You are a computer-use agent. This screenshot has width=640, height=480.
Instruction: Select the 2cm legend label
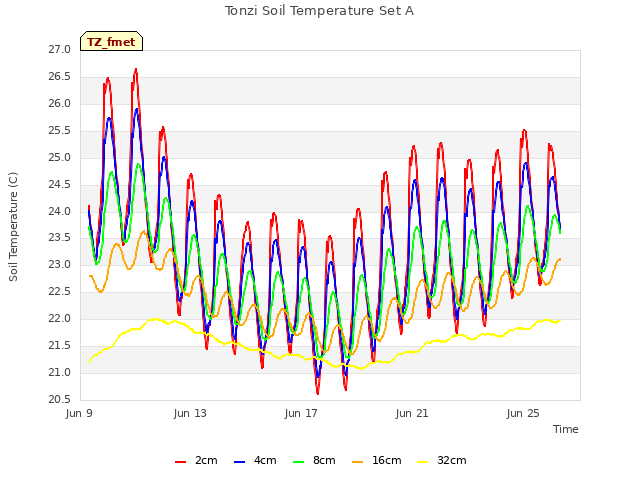206,460
